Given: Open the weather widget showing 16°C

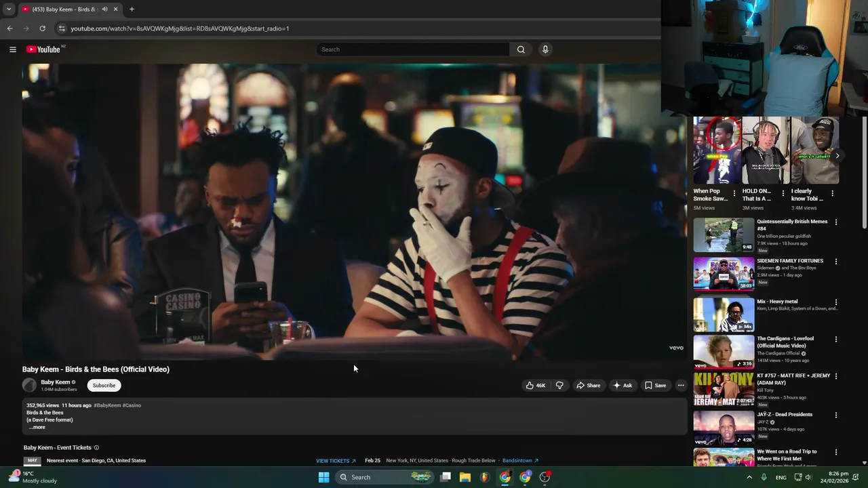Looking at the screenshot, I should click(33, 477).
